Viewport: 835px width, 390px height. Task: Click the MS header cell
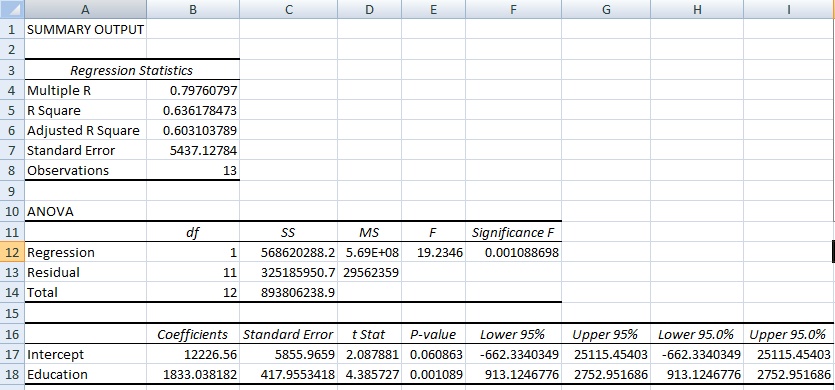(370, 232)
